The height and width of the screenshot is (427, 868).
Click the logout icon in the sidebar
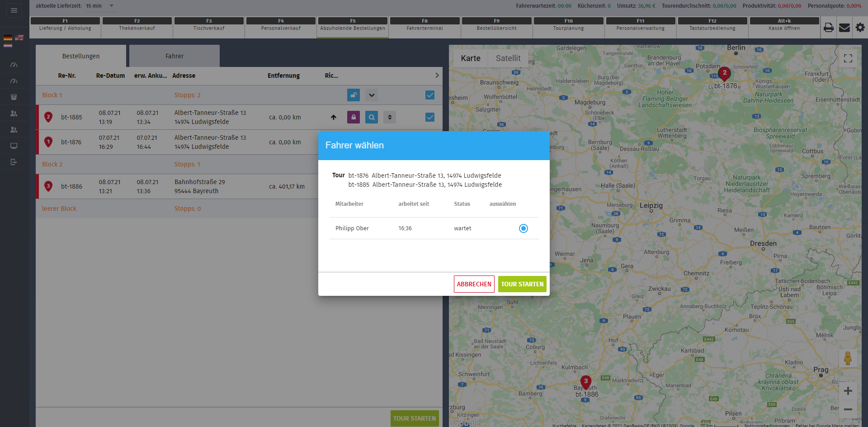pyautogui.click(x=14, y=162)
